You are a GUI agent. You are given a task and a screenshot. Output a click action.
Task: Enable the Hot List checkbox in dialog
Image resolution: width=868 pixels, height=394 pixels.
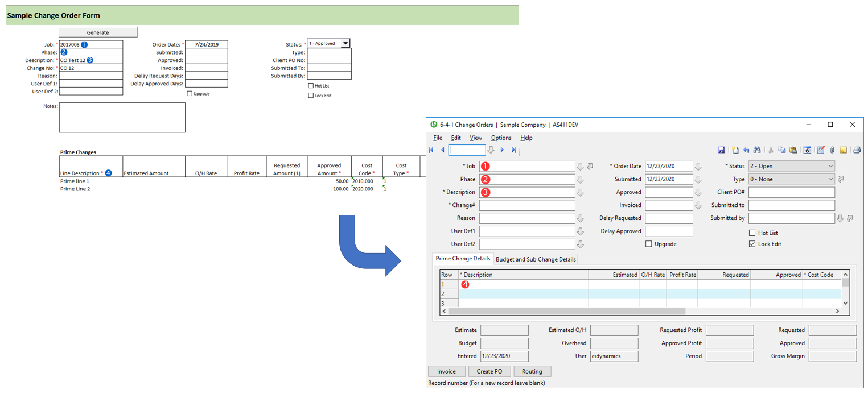pos(752,233)
